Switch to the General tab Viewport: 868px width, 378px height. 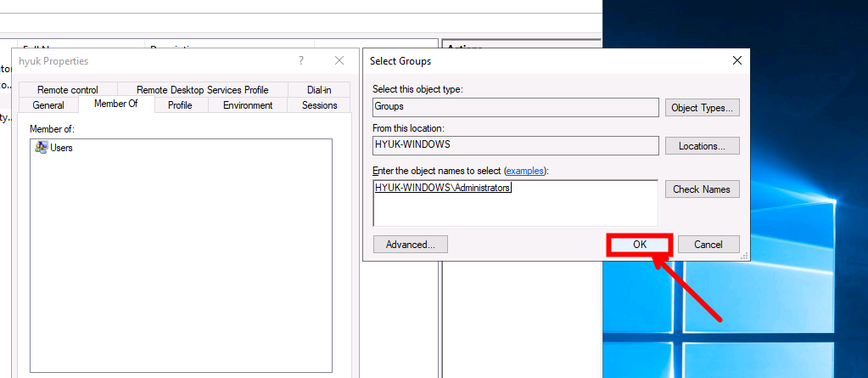48,105
